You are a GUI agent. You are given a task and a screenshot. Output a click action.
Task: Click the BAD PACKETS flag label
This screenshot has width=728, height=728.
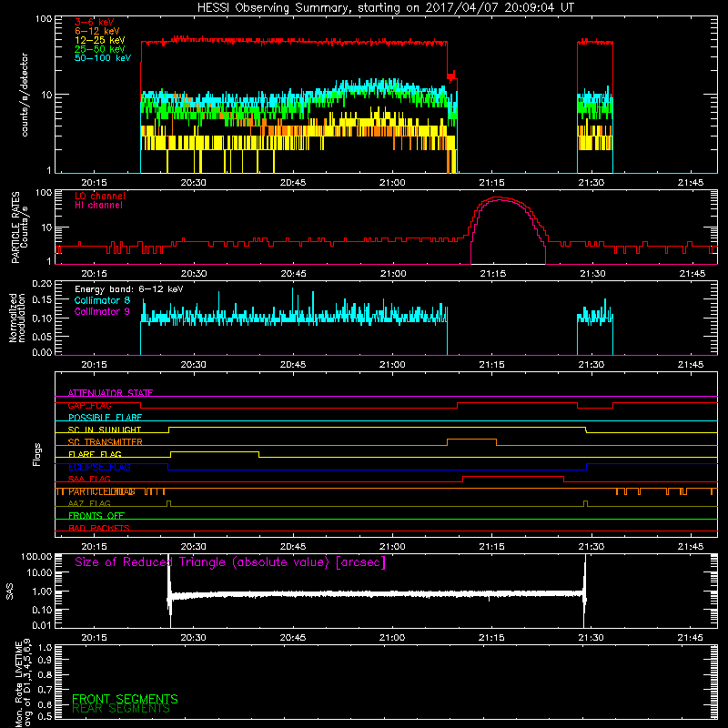coord(99,528)
